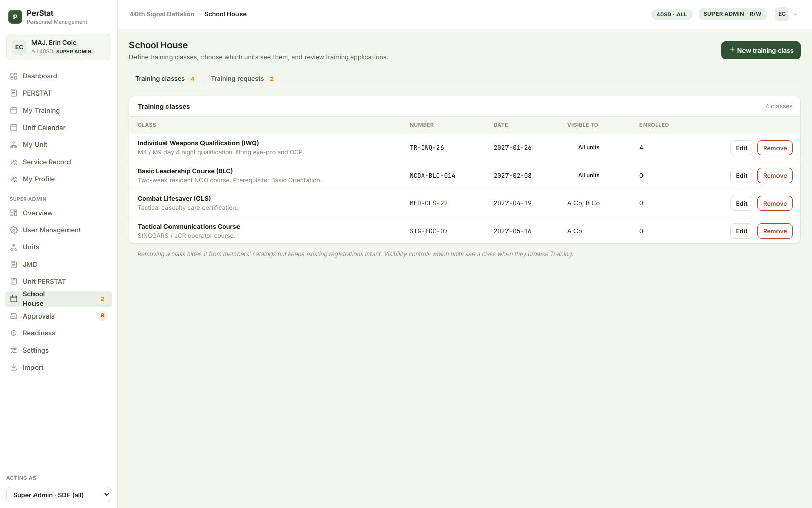Click the class number TR-IWQ-26
Image resolution: width=812 pixels, height=508 pixels.
[427, 148]
